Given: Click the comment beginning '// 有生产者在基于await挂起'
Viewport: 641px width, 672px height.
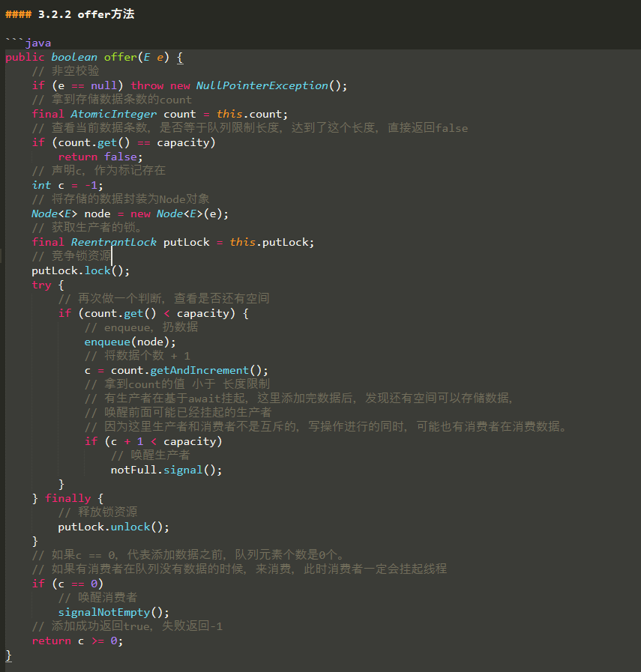Looking at the screenshot, I should pyautogui.click(x=298, y=398).
